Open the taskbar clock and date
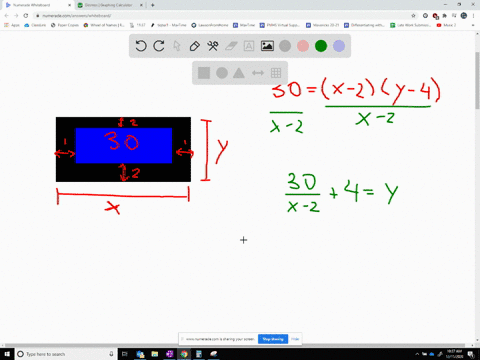This screenshot has width=480, height=360. (x=455, y=354)
